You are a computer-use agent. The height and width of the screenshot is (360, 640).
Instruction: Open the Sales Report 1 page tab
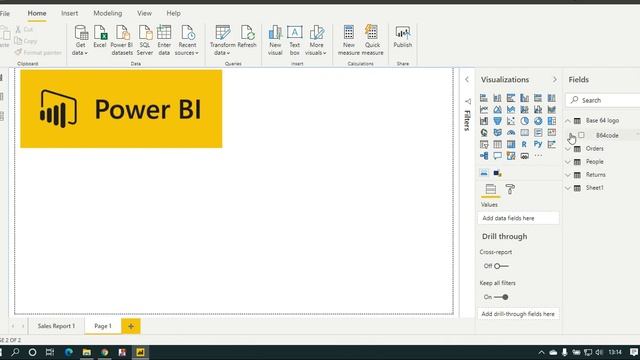56,326
